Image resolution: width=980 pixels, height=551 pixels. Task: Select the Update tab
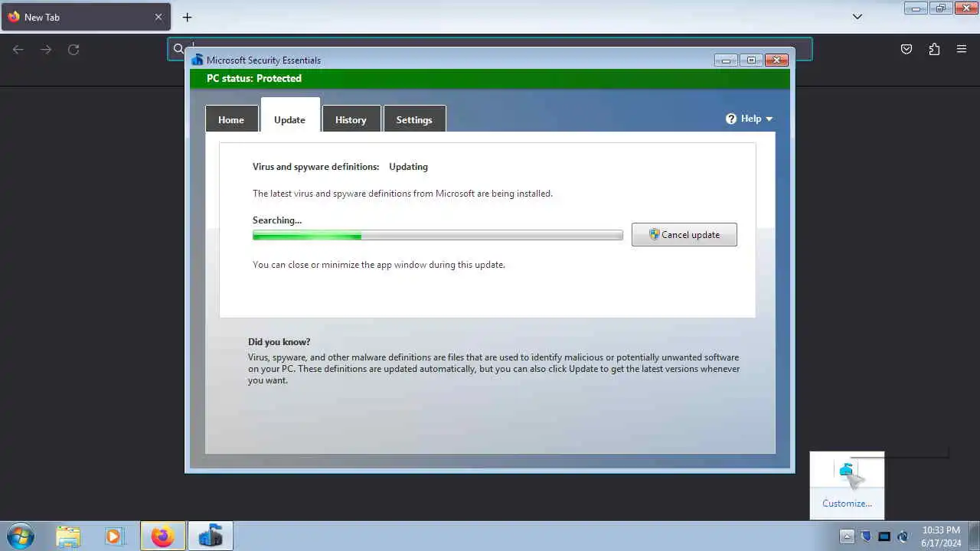click(x=289, y=116)
